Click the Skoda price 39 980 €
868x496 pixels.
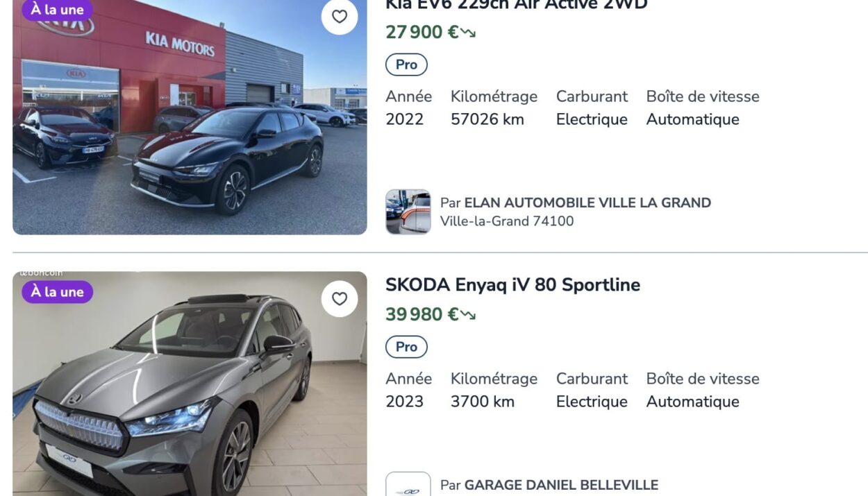(x=422, y=315)
